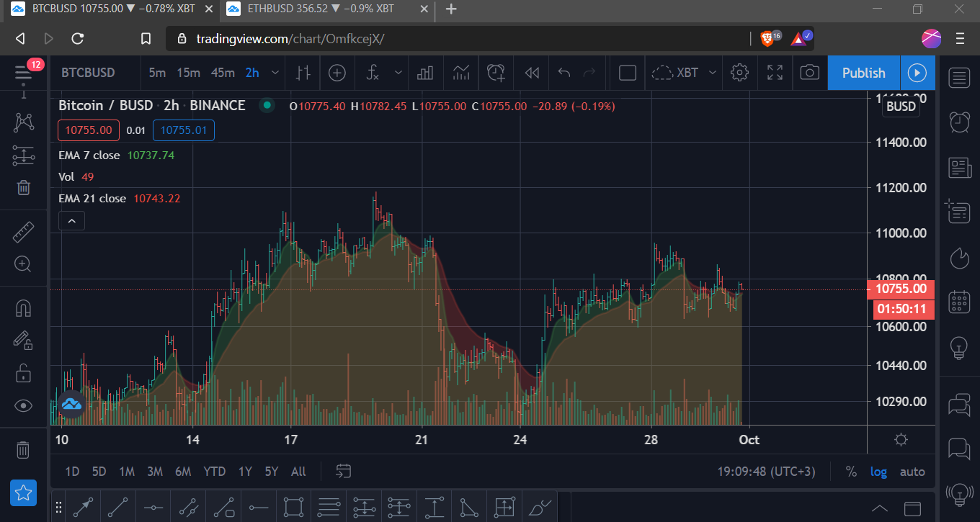
Task: Select the EMA 21 close indicator legend
Action: tap(92, 198)
